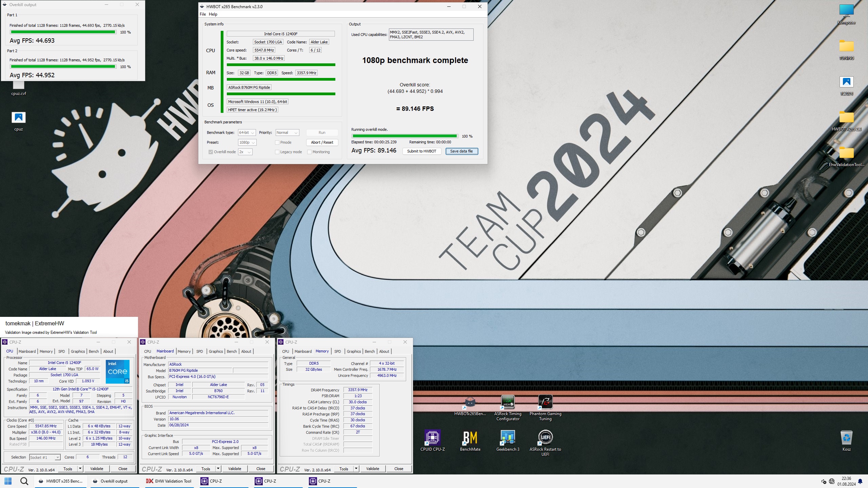Open the EhwValidationTool folder icon
The width and height of the screenshot is (868, 488).
pyautogui.click(x=846, y=157)
